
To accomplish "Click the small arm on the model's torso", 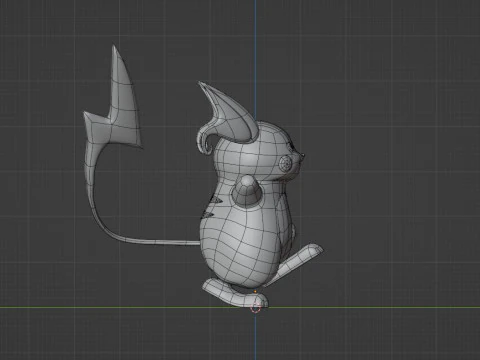I will click(247, 191).
